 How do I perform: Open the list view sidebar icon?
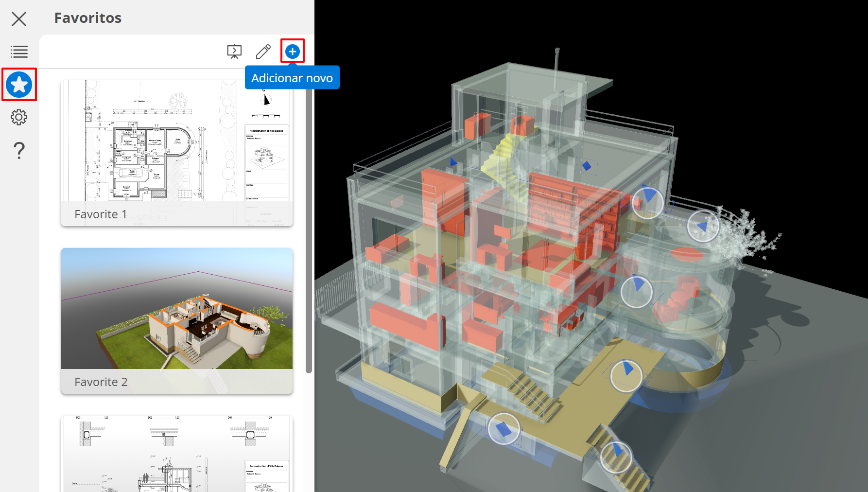(19, 52)
